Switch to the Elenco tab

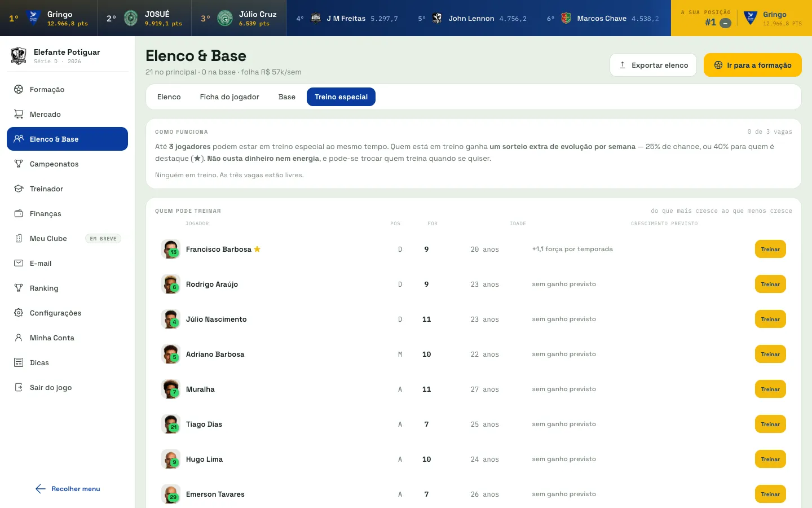coord(169,97)
